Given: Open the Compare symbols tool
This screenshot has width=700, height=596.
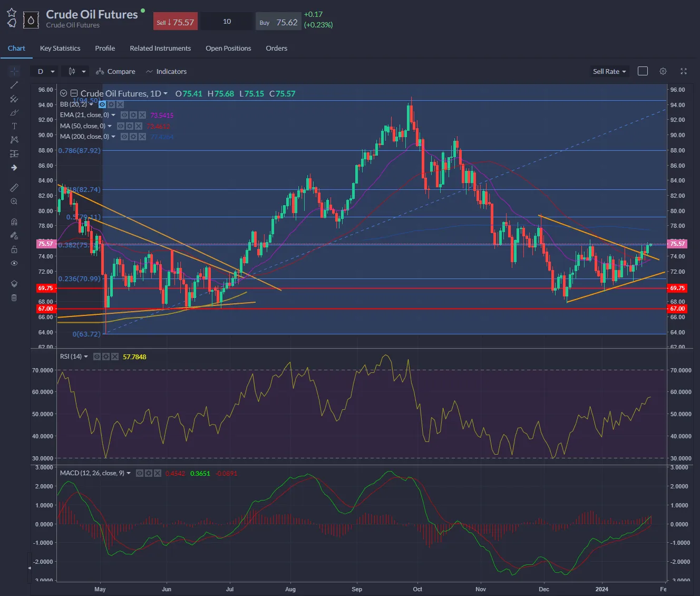Looking at the screenshot, I should [x=115, y=71].
